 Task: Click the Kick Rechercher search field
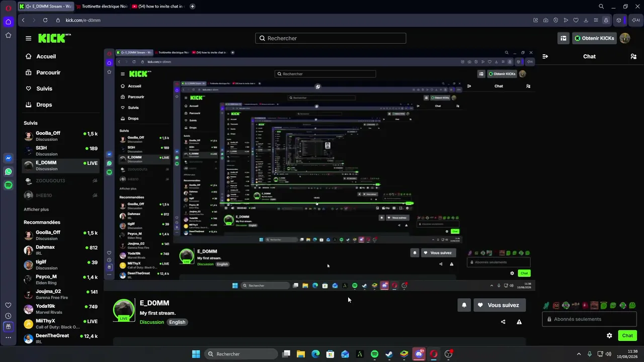tap(331, 38)
